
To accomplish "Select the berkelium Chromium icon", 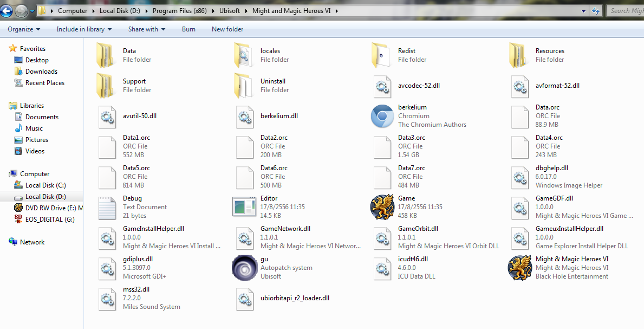I will [382, 116].
